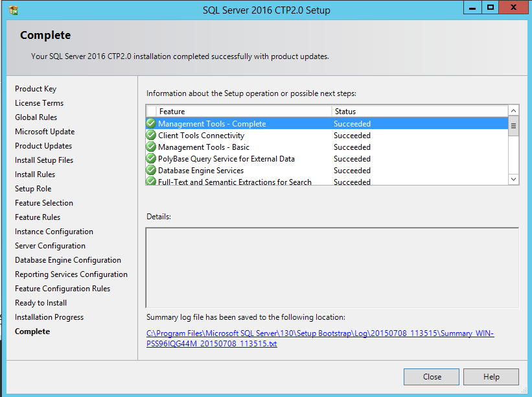
Task: Close the setup wizard with the Close button
Action: point(432,377)
